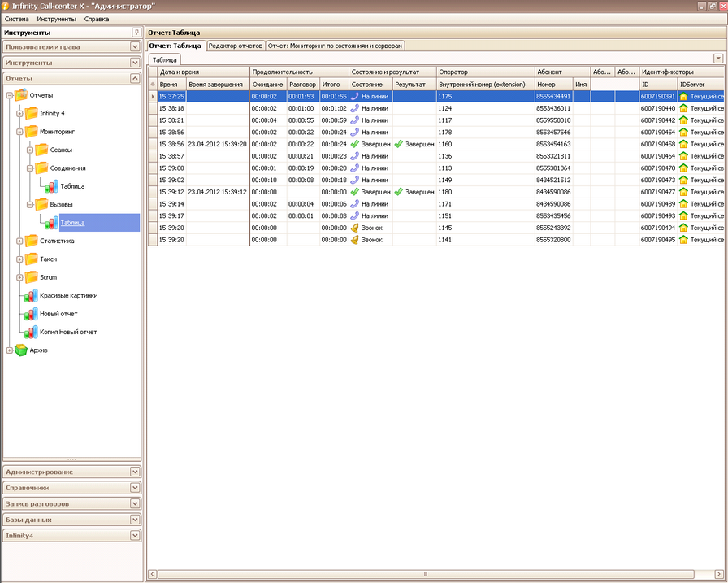Select the inner Таблица sub-tab

point(164,59)
